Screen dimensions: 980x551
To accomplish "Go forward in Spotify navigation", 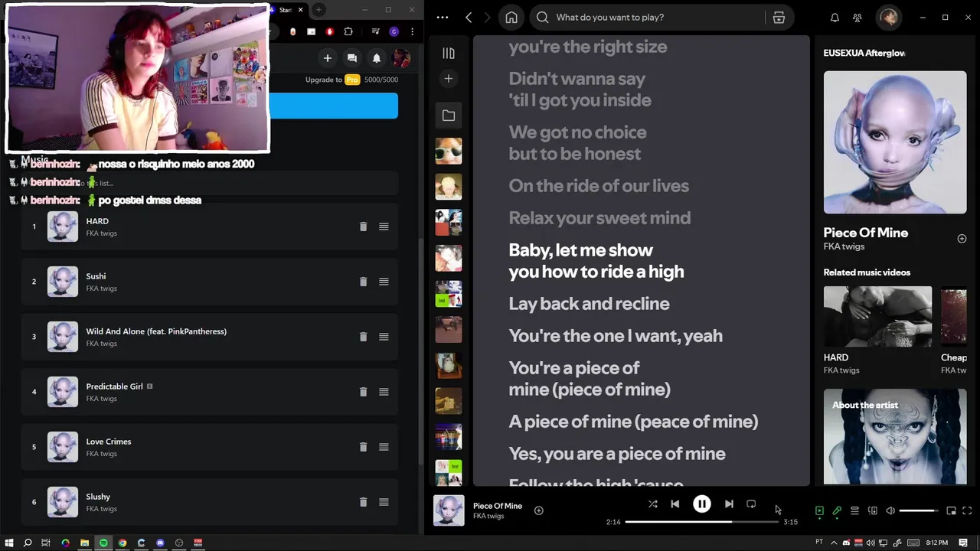I will (488, 18).
